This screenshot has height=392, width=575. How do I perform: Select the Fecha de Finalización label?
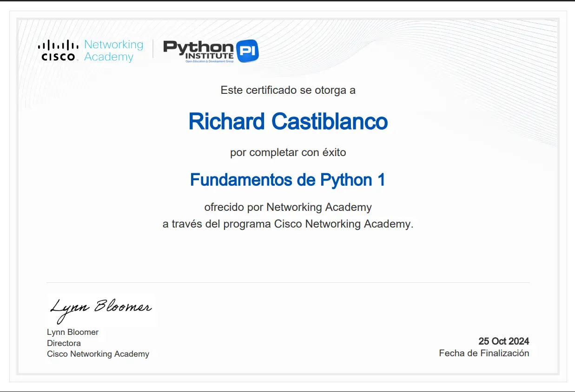pyautogui.click(x=484, y=353)
